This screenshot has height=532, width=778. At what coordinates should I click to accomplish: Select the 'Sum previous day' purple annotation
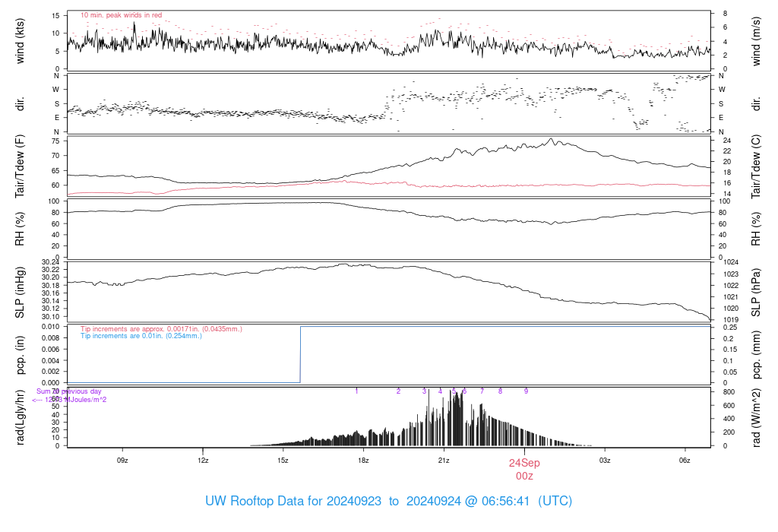(x=69, y=391)
